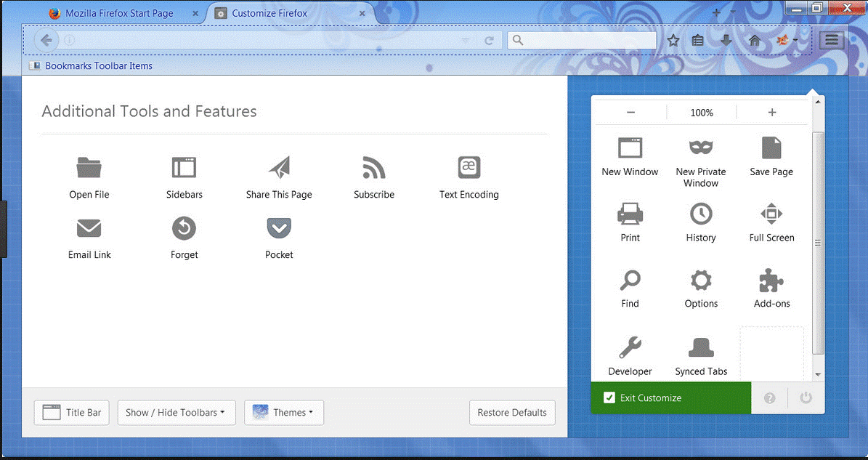The height and width of the screenshot is (460, 868).
Task: Click the Save Page icon
Action: (771, 148)
